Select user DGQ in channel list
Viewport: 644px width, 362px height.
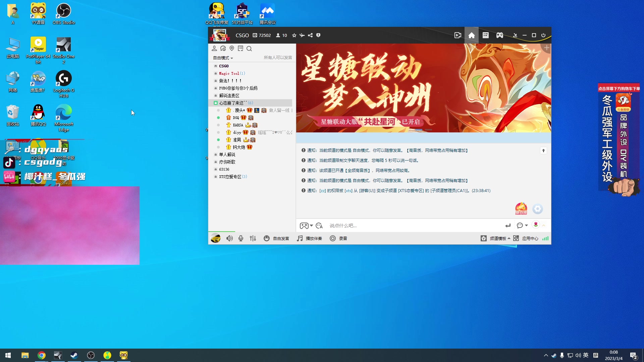236,118
